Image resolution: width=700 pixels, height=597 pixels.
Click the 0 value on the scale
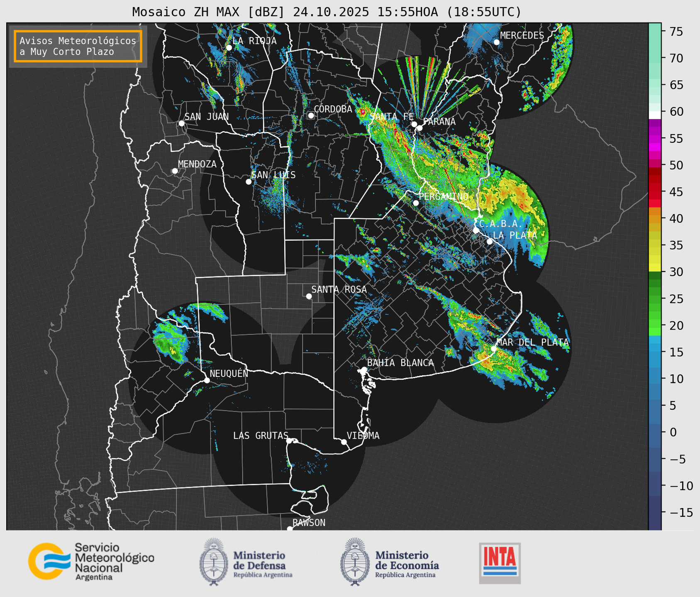(x=673, y=432)
